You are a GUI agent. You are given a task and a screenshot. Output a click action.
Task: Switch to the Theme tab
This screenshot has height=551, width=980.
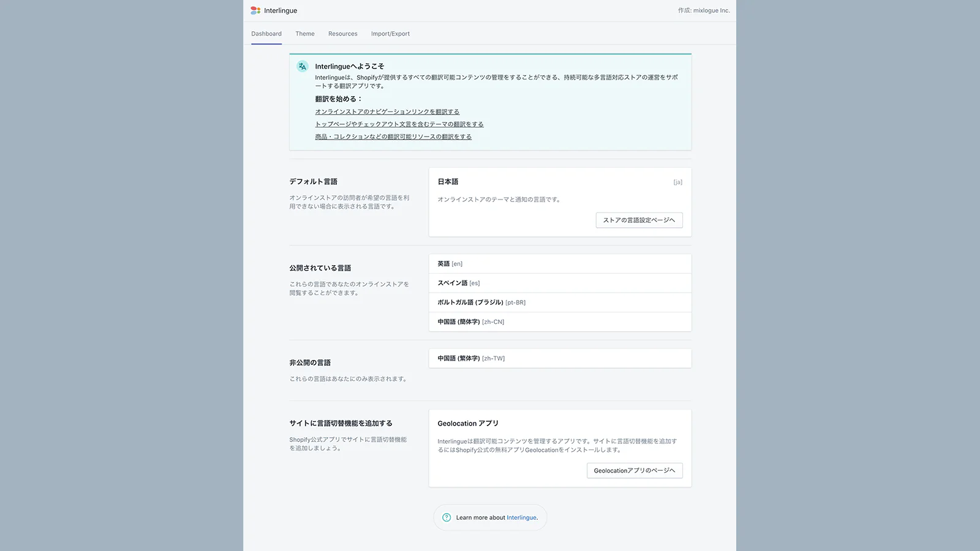(305, 34)
